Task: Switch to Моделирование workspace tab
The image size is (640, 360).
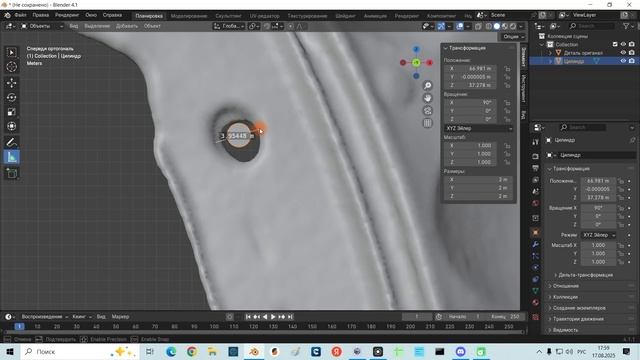Action: 189,16
